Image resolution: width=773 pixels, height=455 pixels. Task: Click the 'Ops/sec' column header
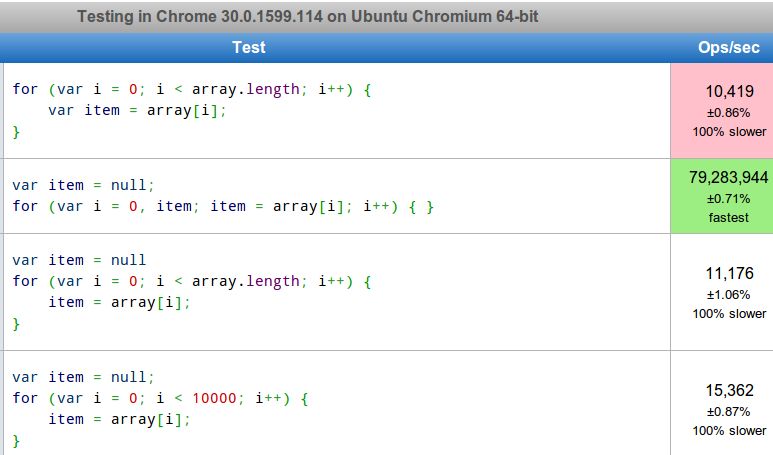coord(729,47)
